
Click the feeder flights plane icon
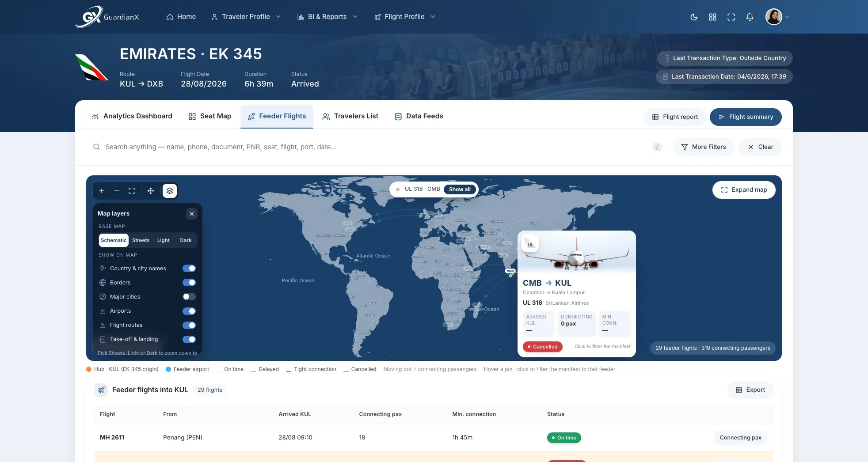point(102,390)
